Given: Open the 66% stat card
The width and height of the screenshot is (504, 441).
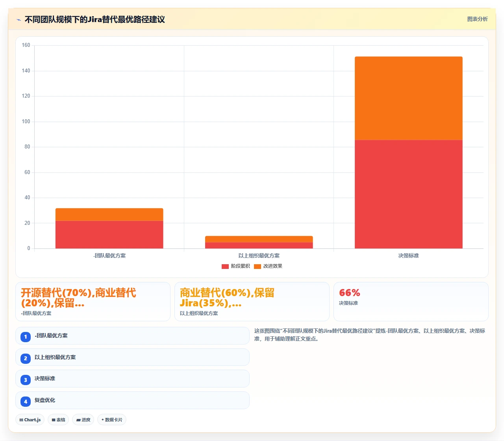Looking at the screenshot, I should (x=411, y=302).
